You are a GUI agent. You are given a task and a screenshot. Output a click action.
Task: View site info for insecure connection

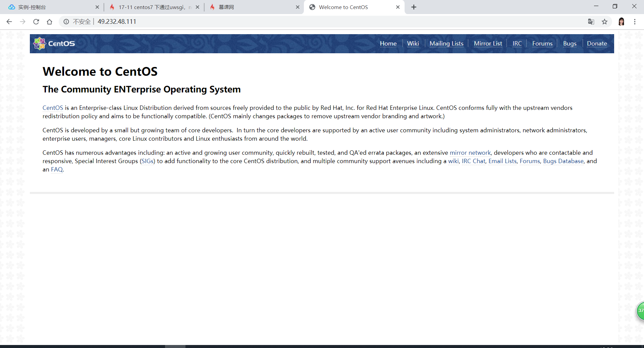point(66,22)
